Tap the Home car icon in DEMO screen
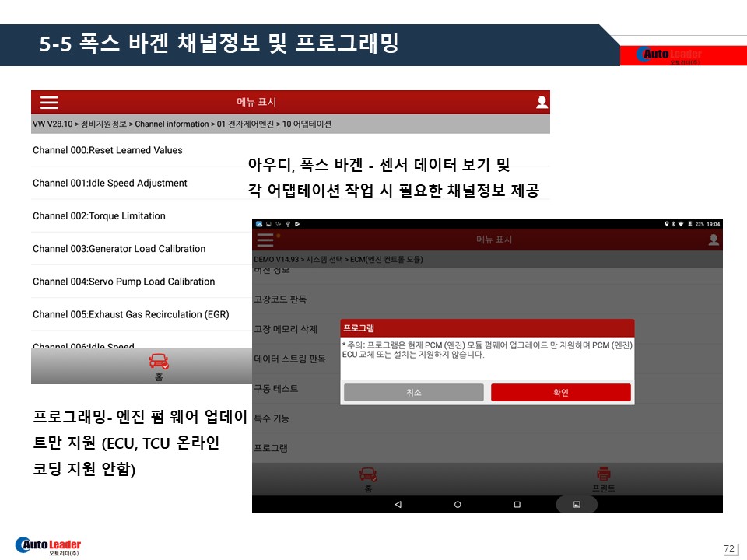 pos(368,474)
